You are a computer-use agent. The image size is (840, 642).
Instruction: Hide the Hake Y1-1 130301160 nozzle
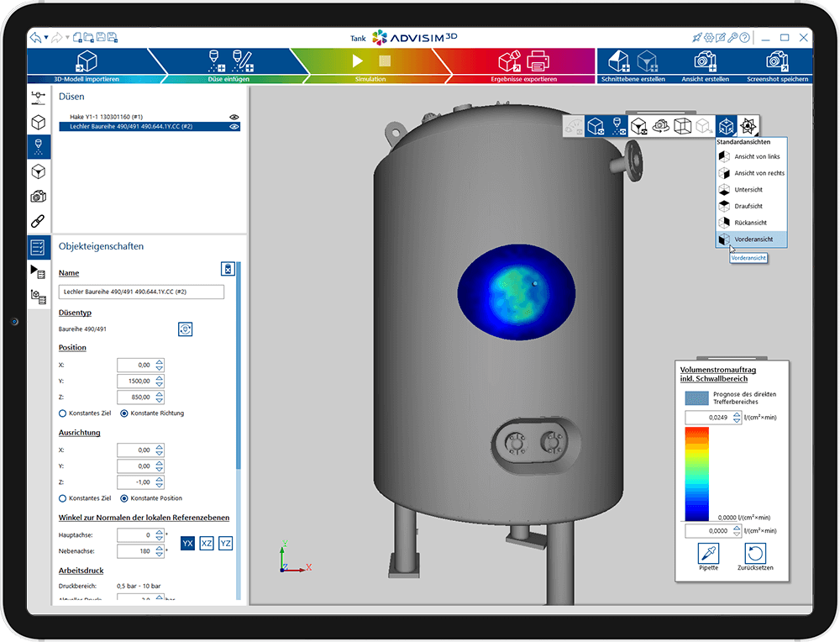(x=234, y=117)
